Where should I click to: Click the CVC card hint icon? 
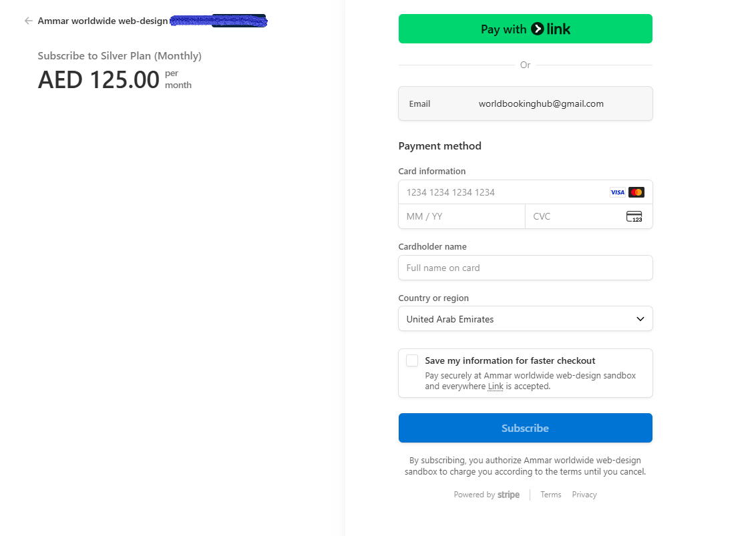pyautogui.click(x=633, y=216)
